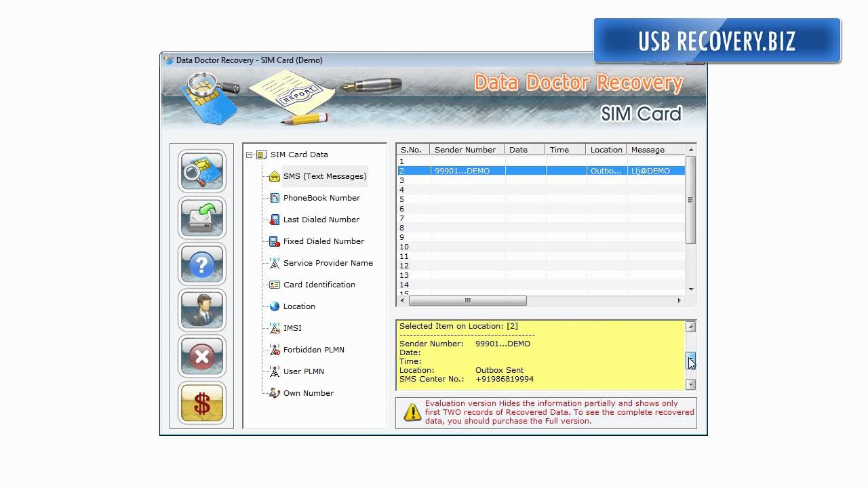Click the Location globe icon

pos(274,306)
